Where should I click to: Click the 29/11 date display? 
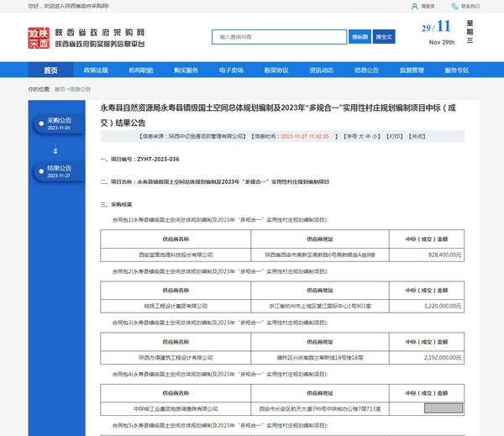(436, 27)
